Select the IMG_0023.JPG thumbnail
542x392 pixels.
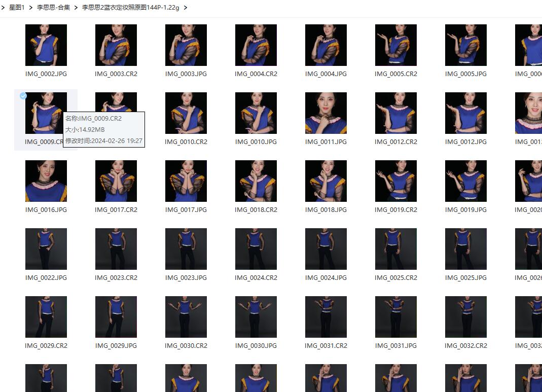pos(186,249)
